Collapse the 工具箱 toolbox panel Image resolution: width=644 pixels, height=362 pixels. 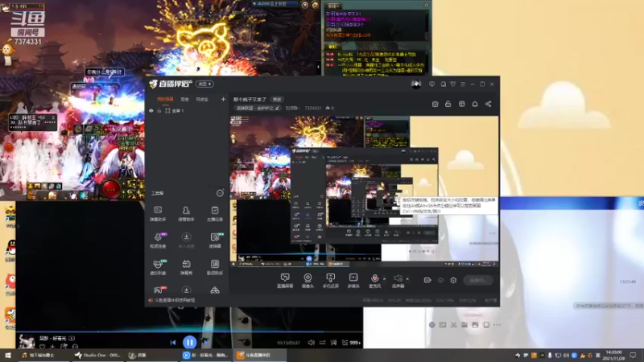(220, 193)
